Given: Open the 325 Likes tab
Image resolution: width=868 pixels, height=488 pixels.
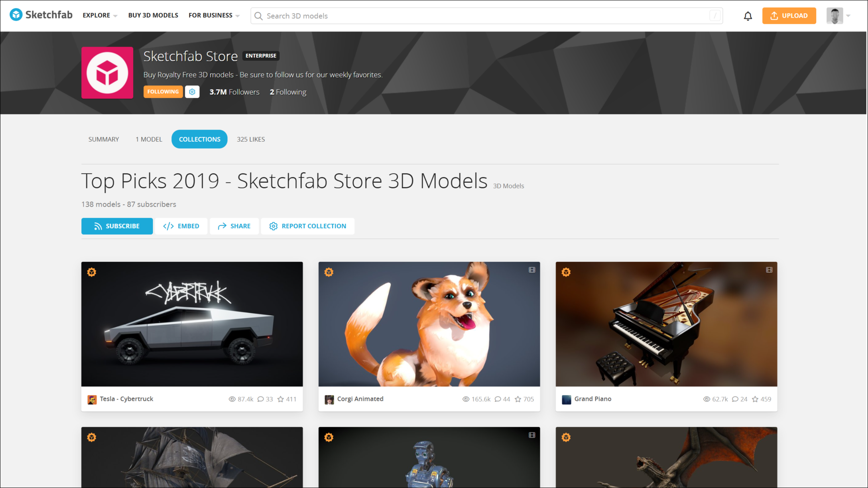Looking at the screenshot, I should point(251,139).
